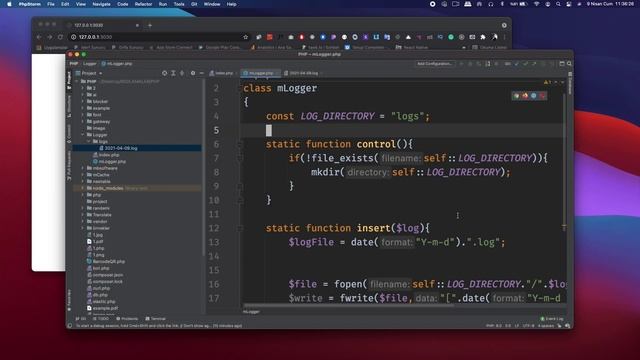Click the Project tree vertical scrollbar
640x360 pixels.
202,167
